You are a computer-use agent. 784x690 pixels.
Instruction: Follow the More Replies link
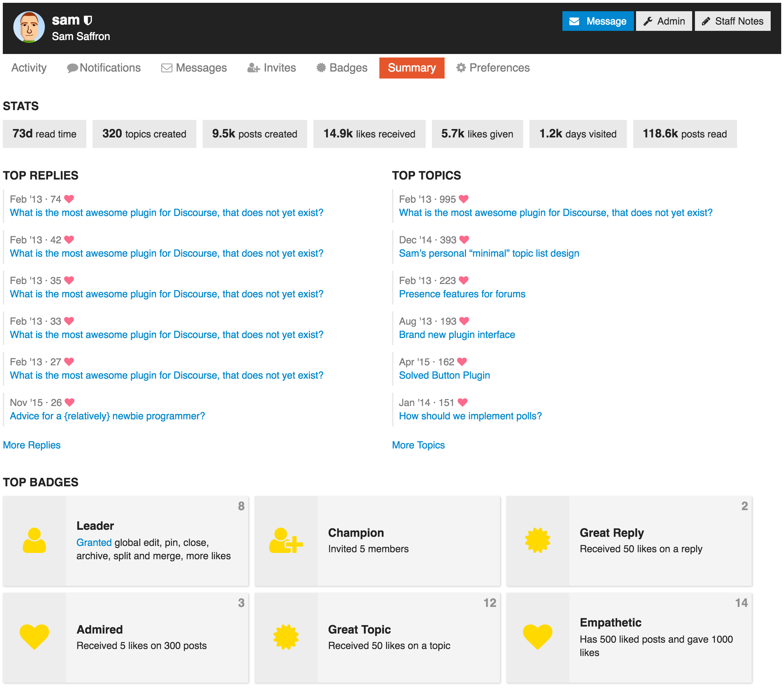click(32, 445)
